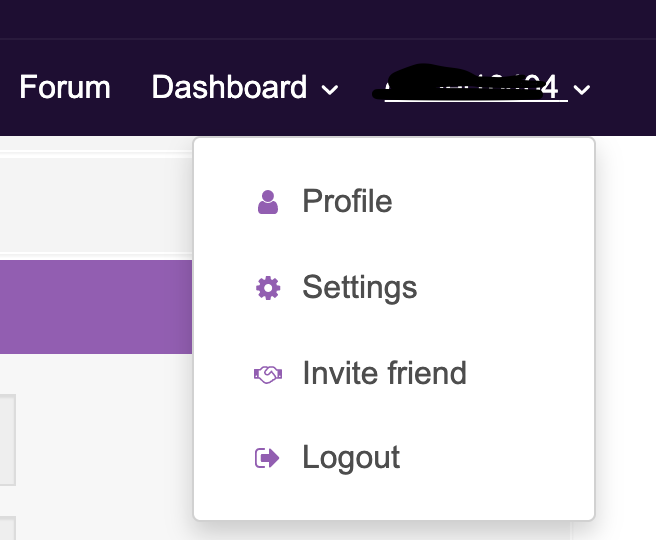Image resolution: width=656 pixels, height=540 pixels.
Task: Collapse the username account chevron
Action: pos(583,90)
